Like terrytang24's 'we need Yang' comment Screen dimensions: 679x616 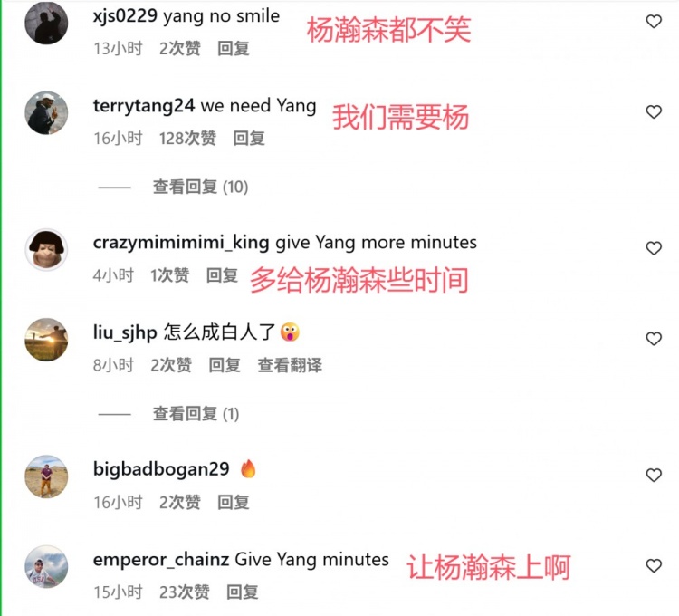pos(654,111)
